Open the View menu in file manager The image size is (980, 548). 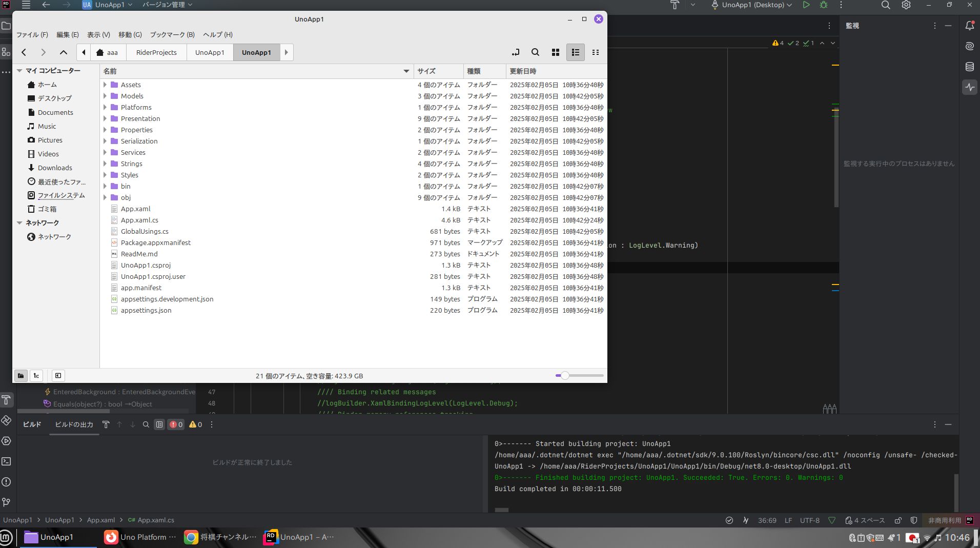[98, 35]
